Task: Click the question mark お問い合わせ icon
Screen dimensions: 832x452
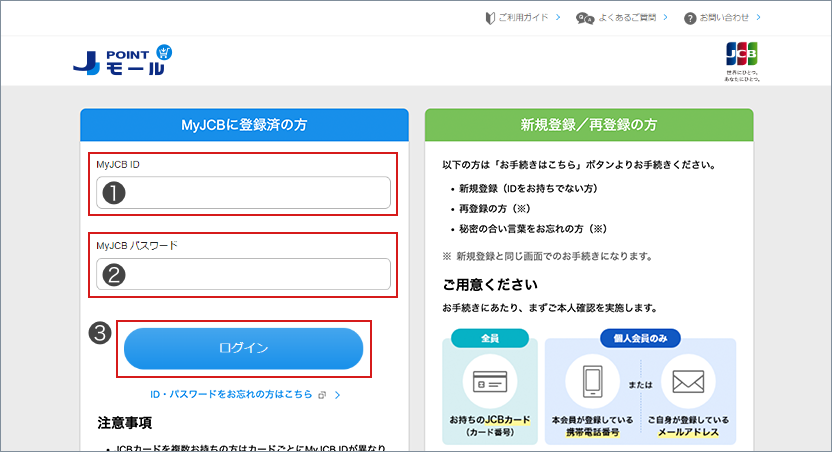Action: (690, 18)
